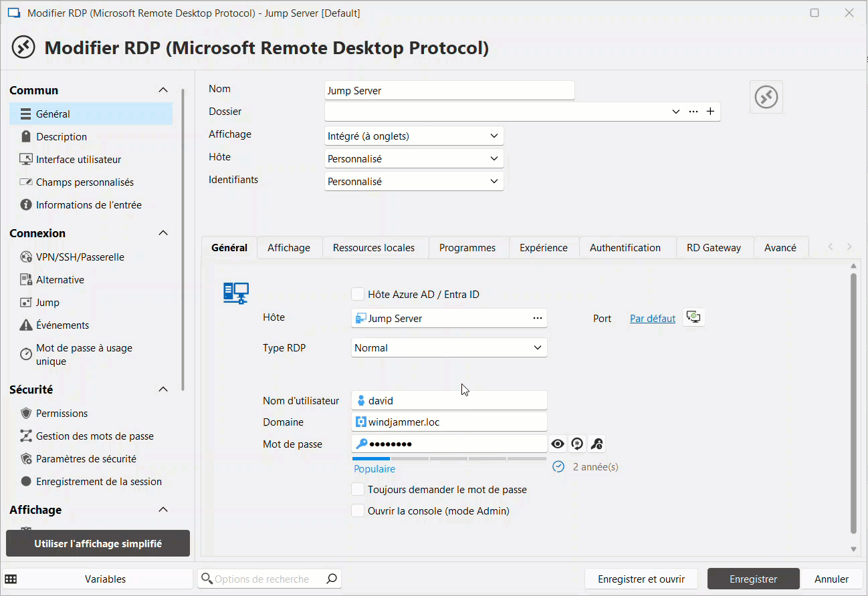The height and width of the screenshot is (596, 868).
Task: Enable Ouvrir la console (mode Admin)
Action: [x=358, y=510]
